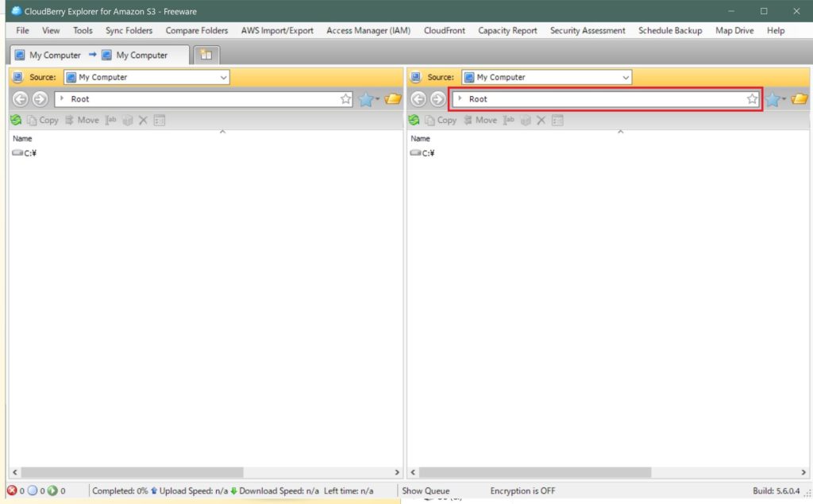
Task: Click the left pane forward arrow button
Action: (40, 98)
